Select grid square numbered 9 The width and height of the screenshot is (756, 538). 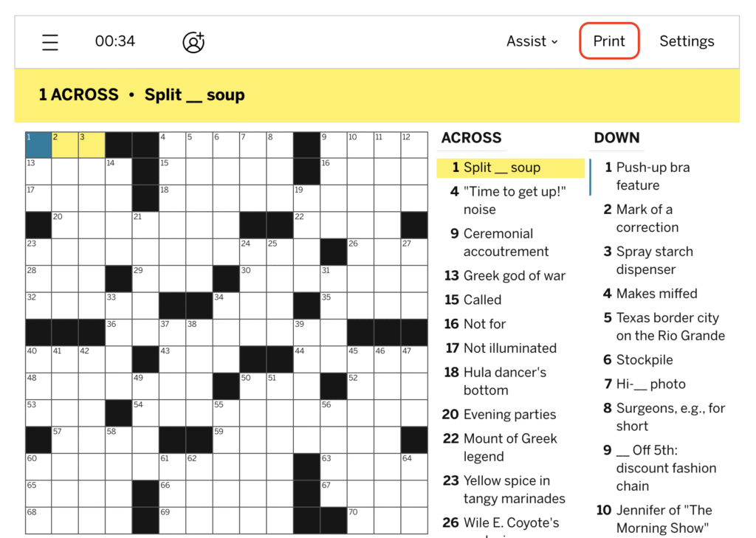(x=334, y=145)
